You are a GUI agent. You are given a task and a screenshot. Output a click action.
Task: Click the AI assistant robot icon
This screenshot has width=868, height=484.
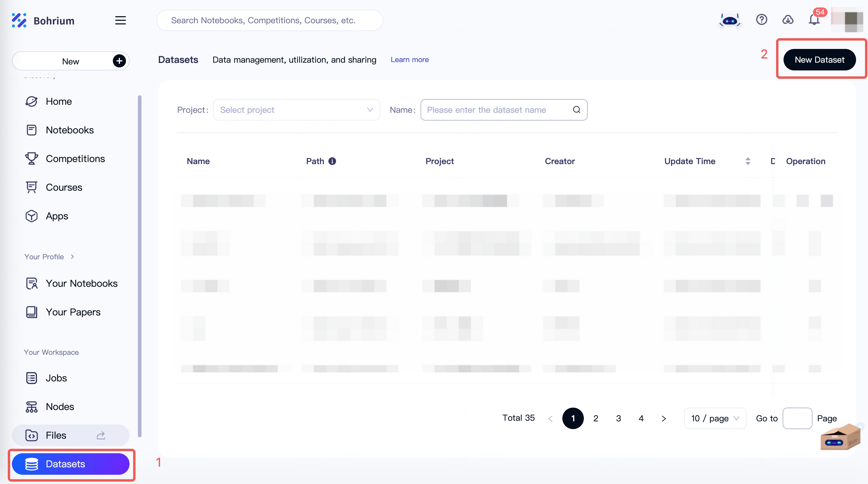tap(730, 20)
